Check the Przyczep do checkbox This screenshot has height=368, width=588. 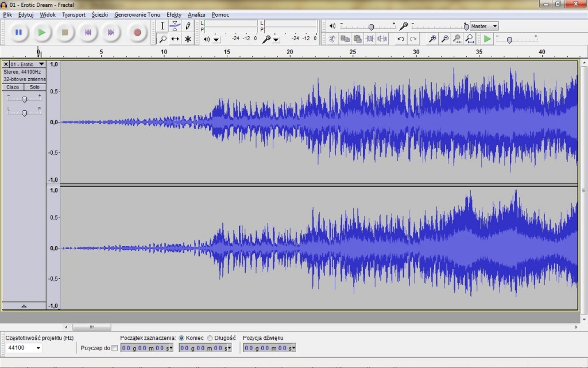[x=114, y=347]
